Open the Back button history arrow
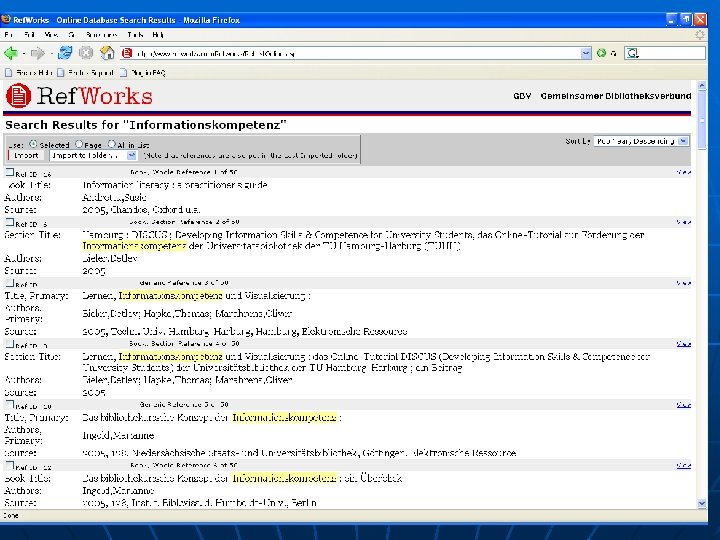Image resolution: width=720 pixels, height=540 pixels. pyautogui.click(x=23, y=54)
